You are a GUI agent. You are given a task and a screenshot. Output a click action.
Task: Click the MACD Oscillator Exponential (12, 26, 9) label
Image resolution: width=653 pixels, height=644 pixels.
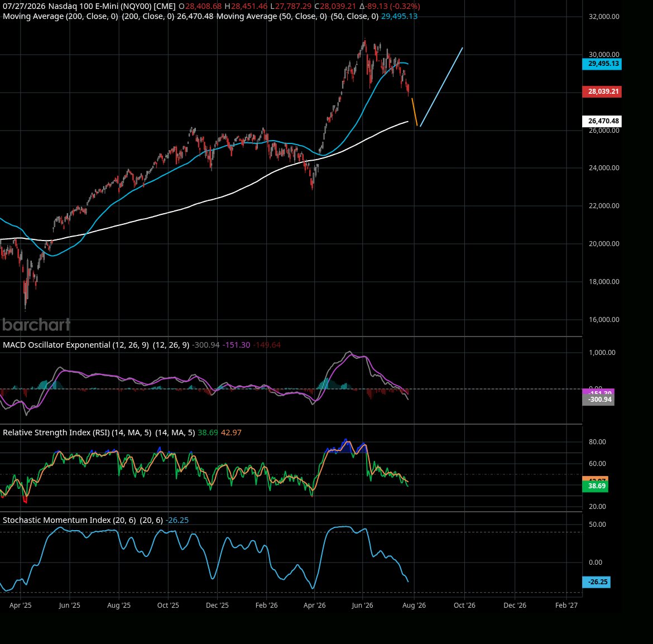[76, 345]
